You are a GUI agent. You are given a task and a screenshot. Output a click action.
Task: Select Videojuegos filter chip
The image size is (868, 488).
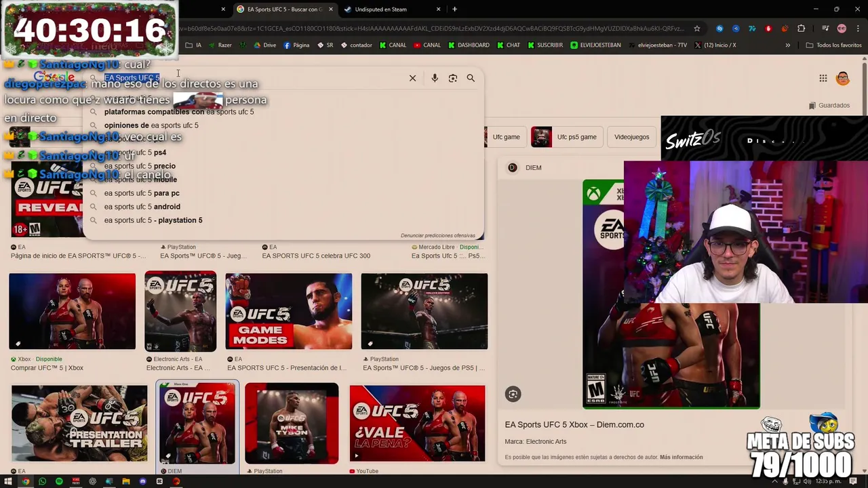coord(631,137)
